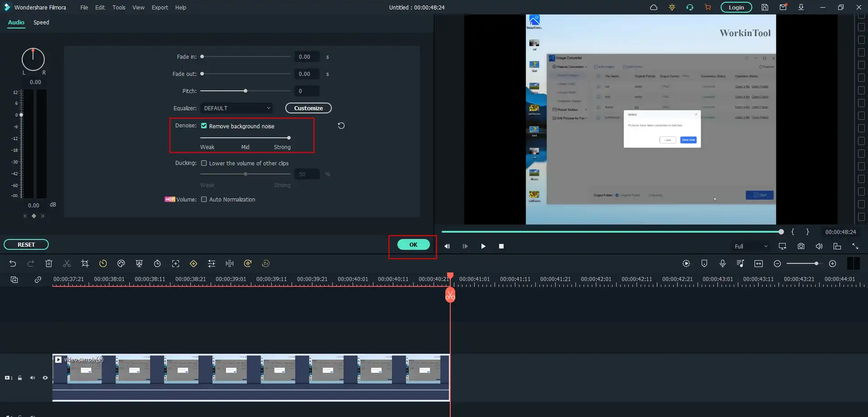Open the shopping cart icon
Screen dimensions: 868x417
pyautogui.click(x=708, y=7)
